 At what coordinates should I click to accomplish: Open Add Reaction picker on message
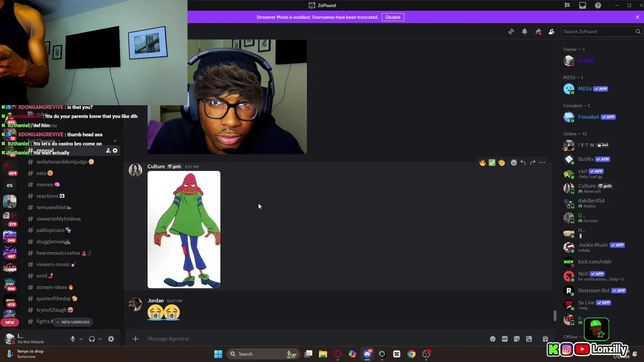click(514, 162)
